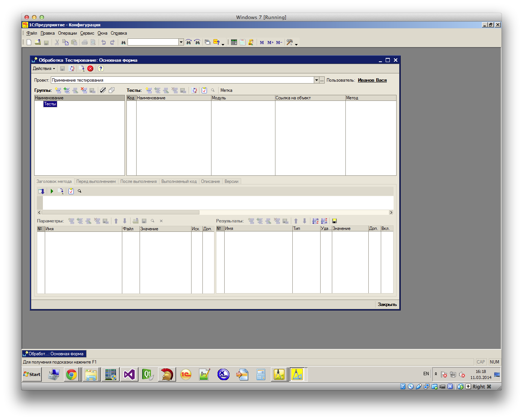Add a new test in Тесты toolbar
Screen dimensions: 523x420
pos(149,90)
